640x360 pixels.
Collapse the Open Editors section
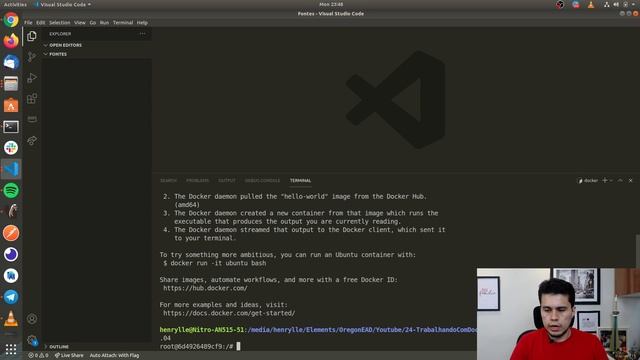click(65, 45)
